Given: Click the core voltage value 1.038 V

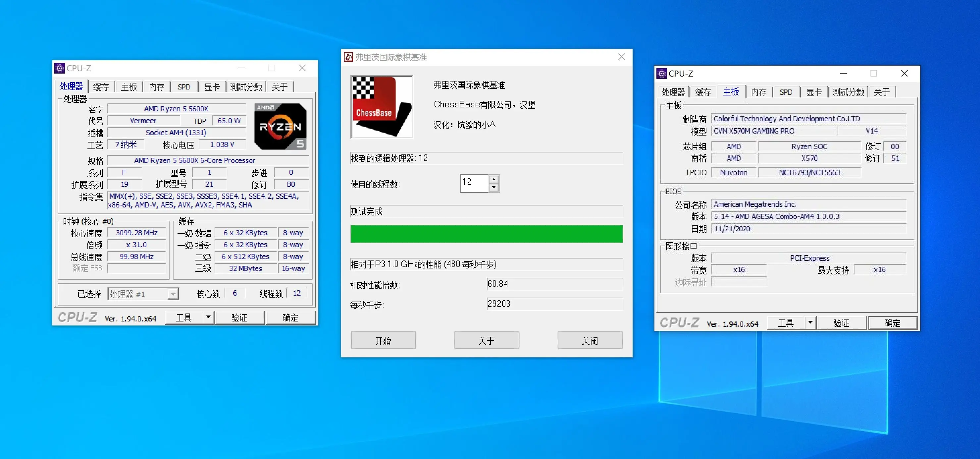Looking at the screenshot, I should click(x=222, y=144).
